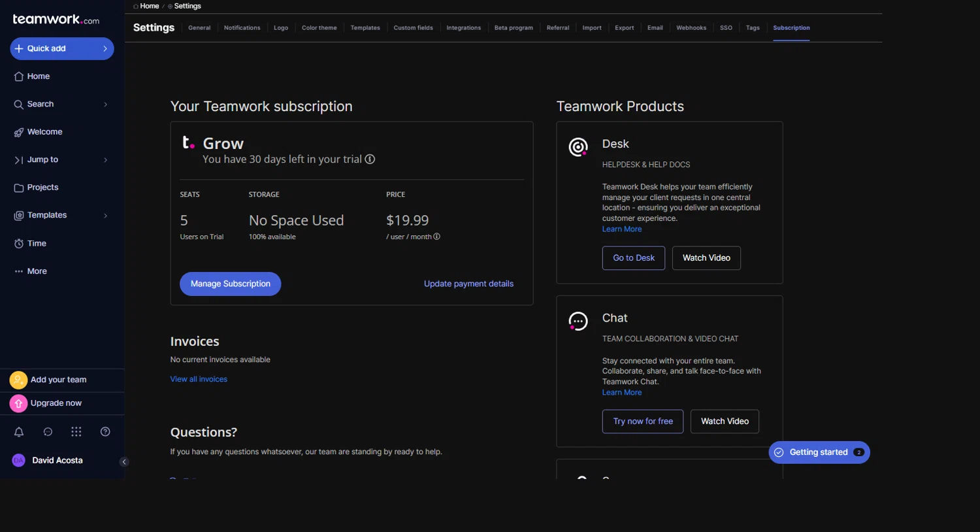Viewport: 980px width, 532px height.
Task: Open the Referral tab
Action: click(x=558, y=28)
